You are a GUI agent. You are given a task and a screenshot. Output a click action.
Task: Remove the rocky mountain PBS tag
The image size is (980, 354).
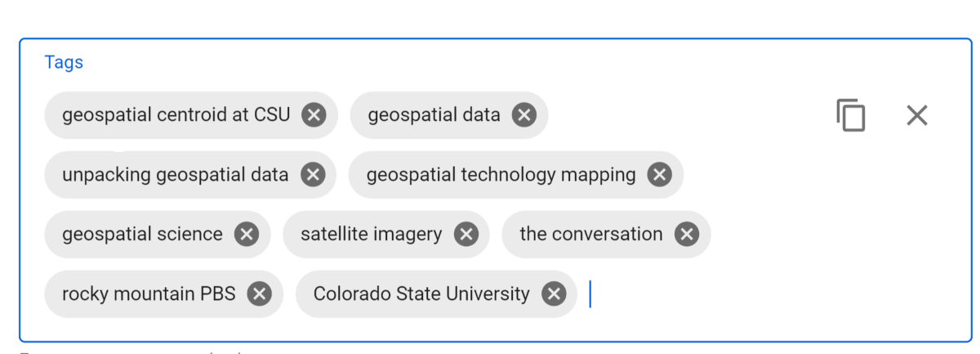tap(260, 294)
